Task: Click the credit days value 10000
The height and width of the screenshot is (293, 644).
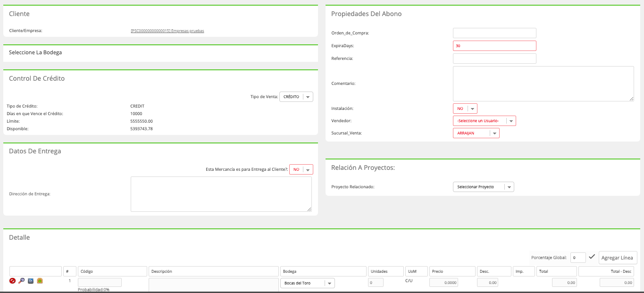Action: (136, 114)
